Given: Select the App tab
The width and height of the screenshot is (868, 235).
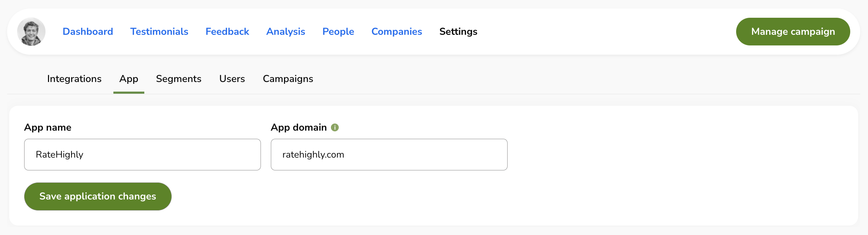Looking at the screenshot, I should 129,79.
